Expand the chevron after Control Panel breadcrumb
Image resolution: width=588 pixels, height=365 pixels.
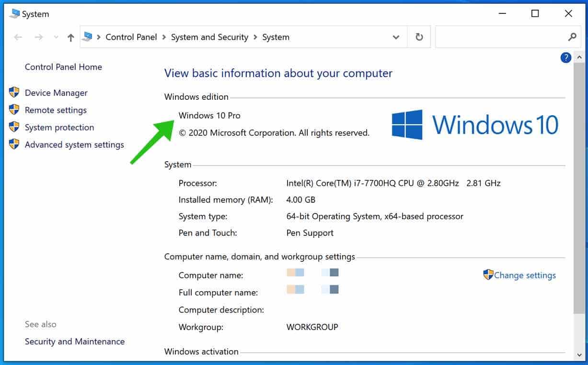(164, 37)
